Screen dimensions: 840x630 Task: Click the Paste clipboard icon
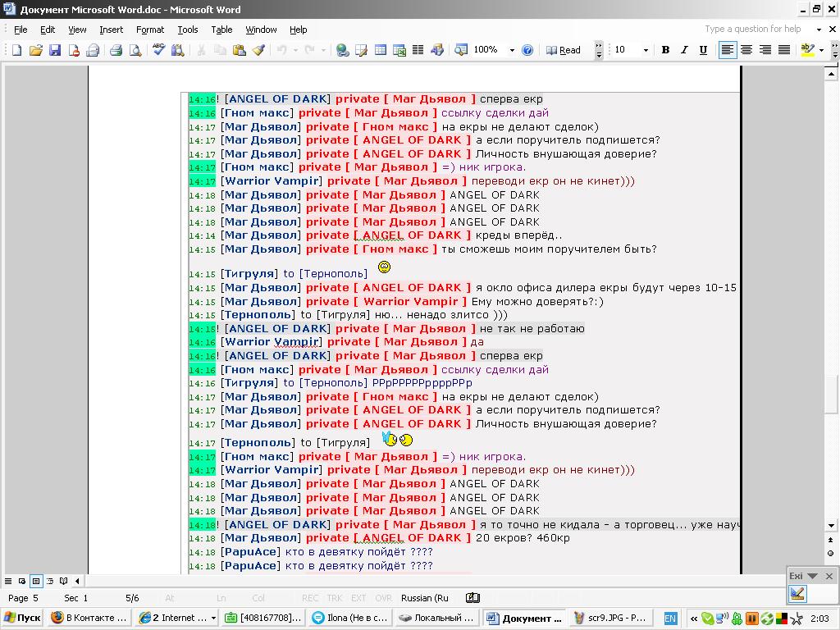[x=240, y=50]
